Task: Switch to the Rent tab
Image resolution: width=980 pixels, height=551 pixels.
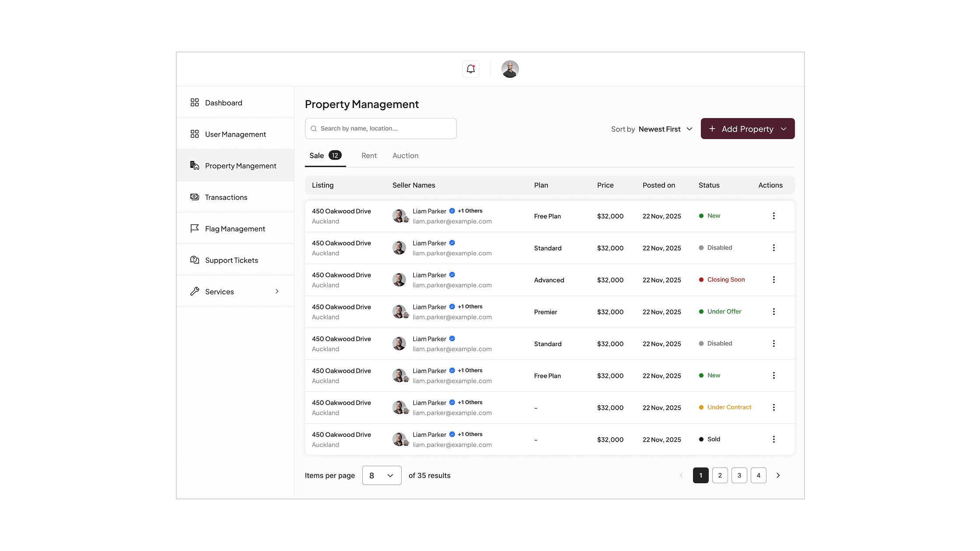Action: pyautogui.click(x=369, y=156)
